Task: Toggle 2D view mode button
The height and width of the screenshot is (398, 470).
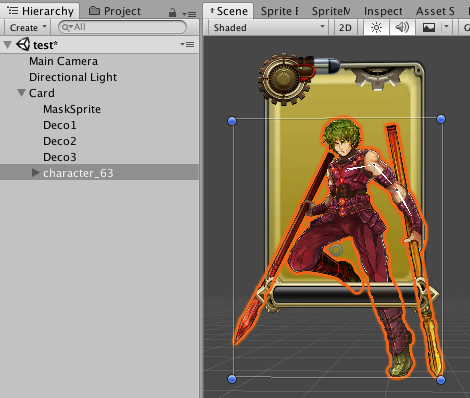Action: pos(345,27)
